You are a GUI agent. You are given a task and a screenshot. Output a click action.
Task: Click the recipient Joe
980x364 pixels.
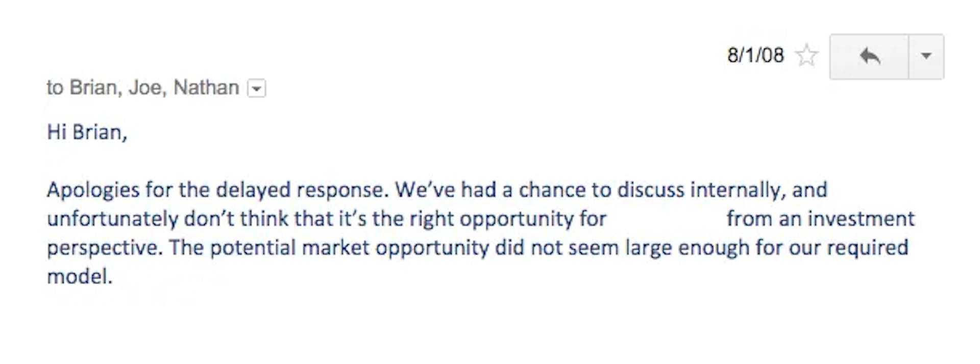coord(144,87)
